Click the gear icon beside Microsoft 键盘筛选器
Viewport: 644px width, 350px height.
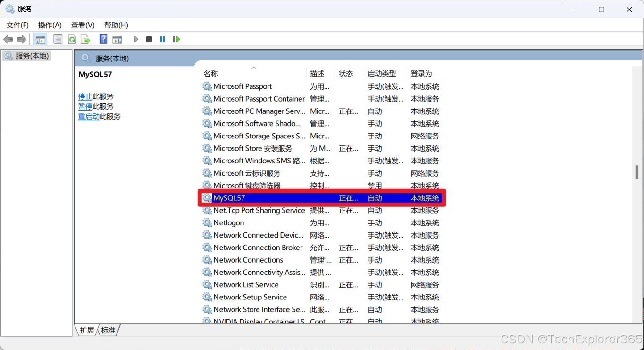tap(207, 186)
